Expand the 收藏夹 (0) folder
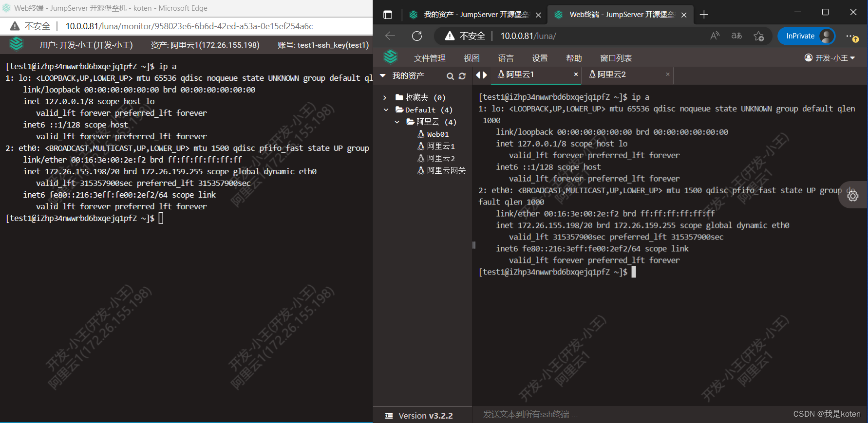Viewport: 868px width, 423px height. 385,98
